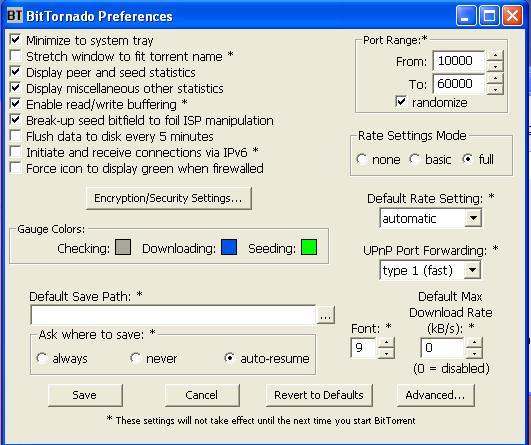Uncheck Display miscellaneous other statistics
The image size is (531, 445).
pyautogui.click(x=16, y=87)
